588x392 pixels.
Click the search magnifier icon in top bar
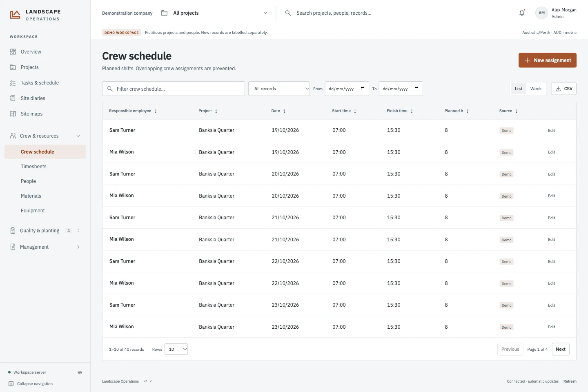[288, 13]
